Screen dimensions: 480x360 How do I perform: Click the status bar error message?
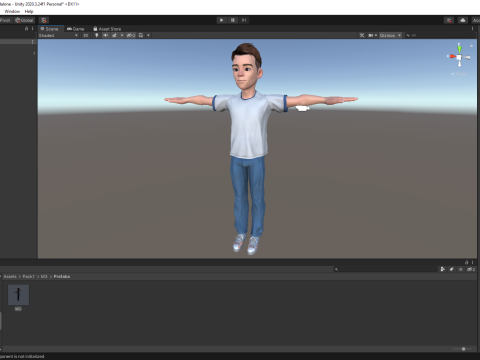pyautogui.click(x=22, y=357)
